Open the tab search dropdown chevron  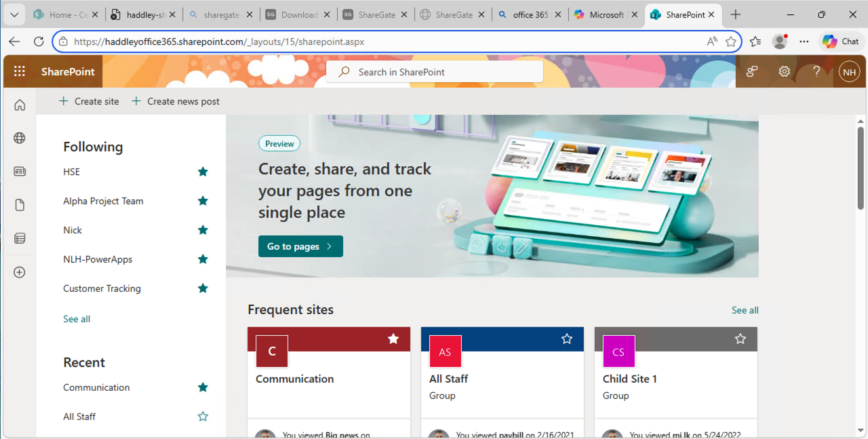(14, 14)
